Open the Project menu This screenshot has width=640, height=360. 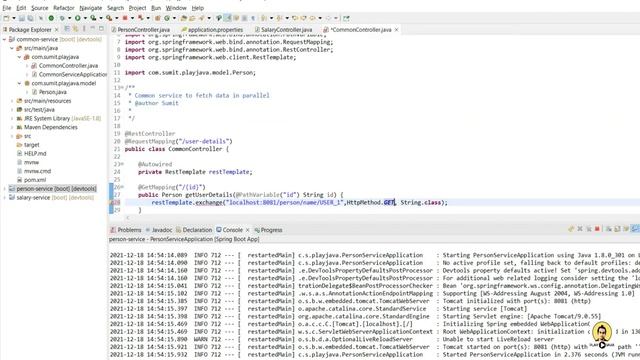[137, 8]
